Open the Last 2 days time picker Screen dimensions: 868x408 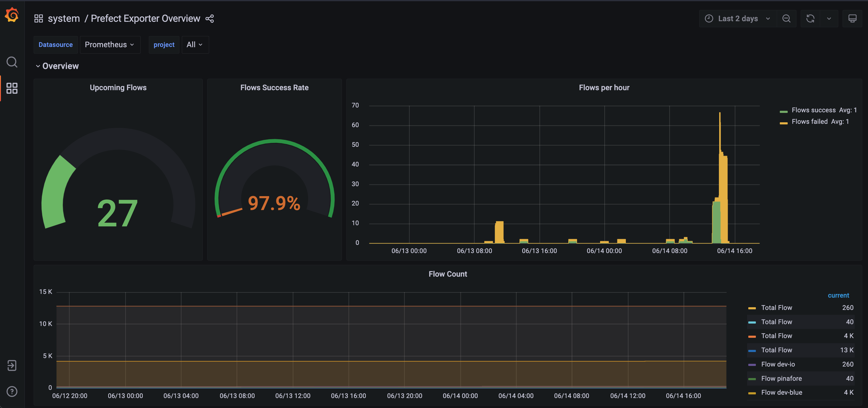coord(738,18)
